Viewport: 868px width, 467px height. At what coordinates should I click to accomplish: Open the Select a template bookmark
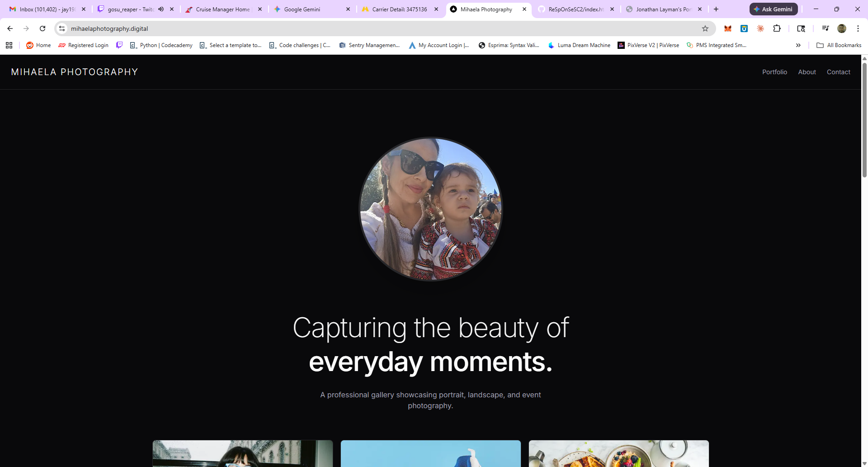coord(231,45)
